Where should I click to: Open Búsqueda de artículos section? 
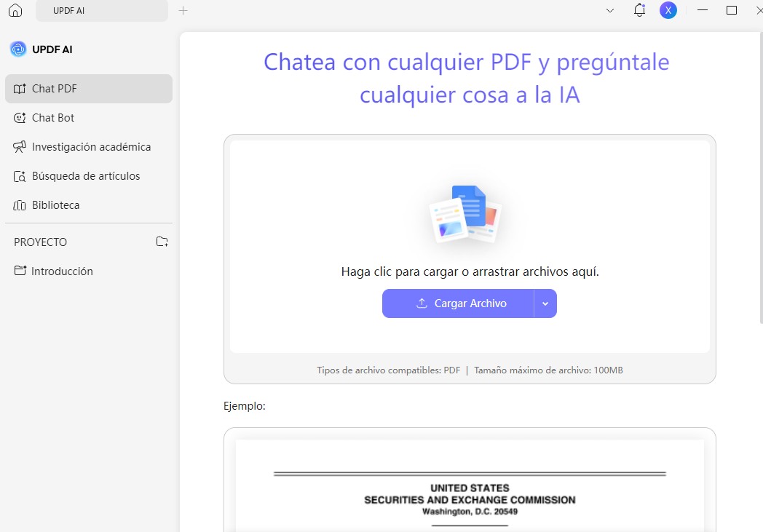(x=89, y=176)
